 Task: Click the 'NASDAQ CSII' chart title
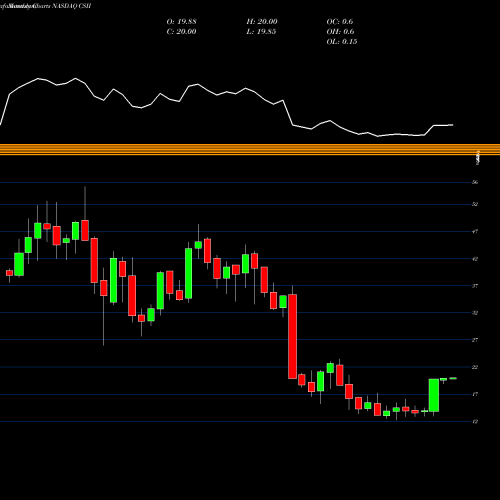click(x=72, y=6)
